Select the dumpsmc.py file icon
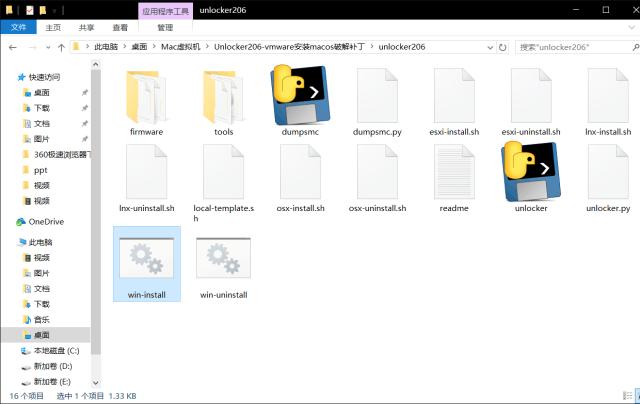 [377, 96]
